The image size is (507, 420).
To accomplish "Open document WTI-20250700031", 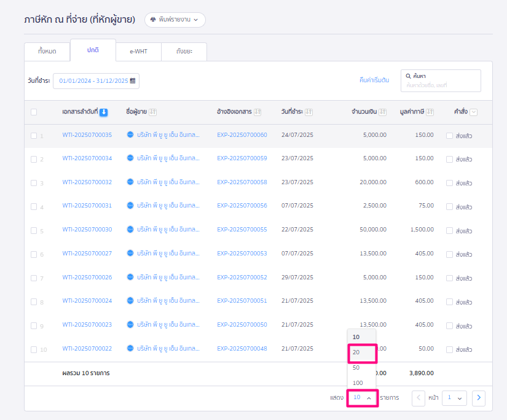I will tap(87, 206).
